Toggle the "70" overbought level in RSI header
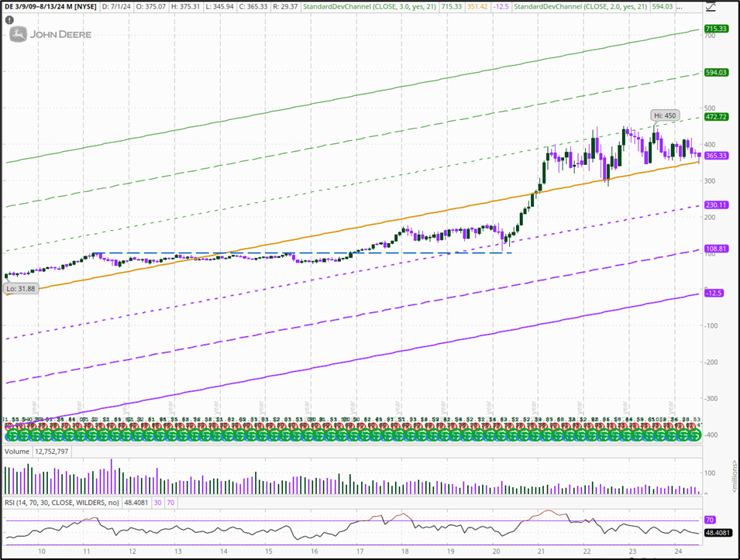740x560 pixels. tap(172, 502)
